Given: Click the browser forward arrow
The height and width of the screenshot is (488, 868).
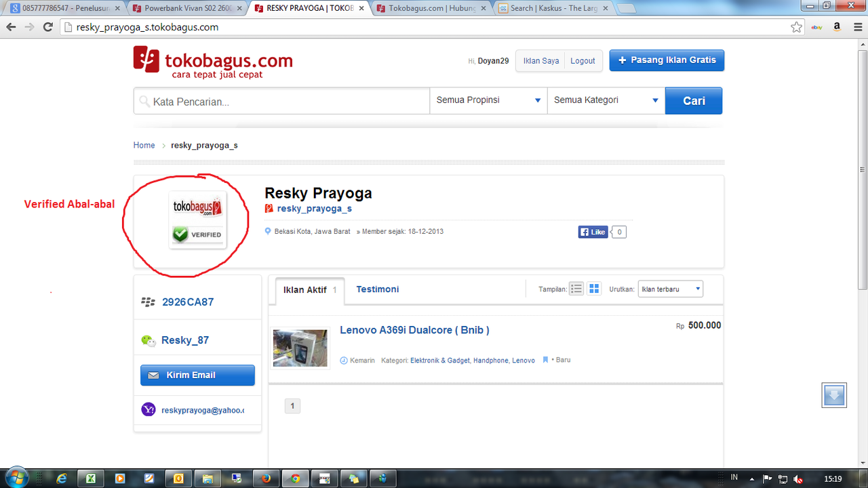Looking at the screenshot, I should pos(29,27).
